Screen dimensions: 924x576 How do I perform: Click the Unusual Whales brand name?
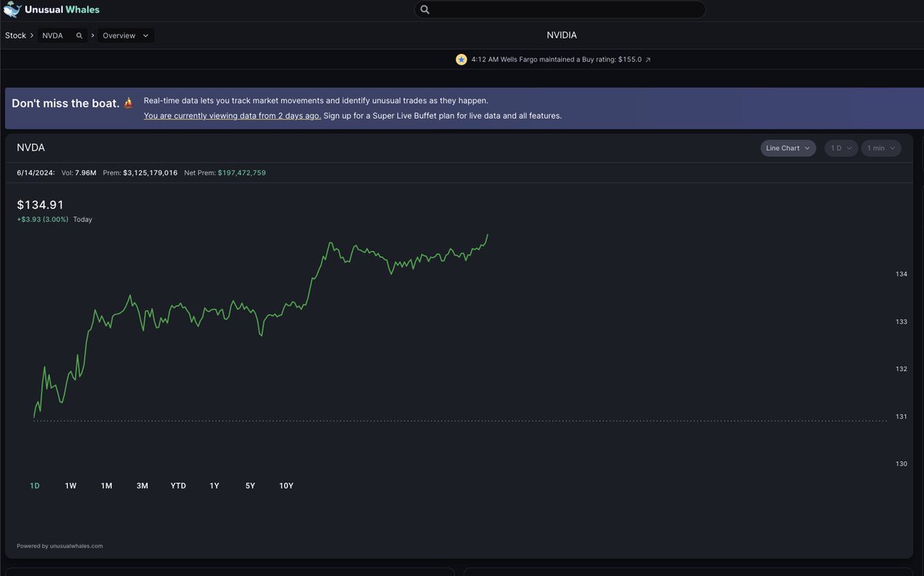click(62, 9)
